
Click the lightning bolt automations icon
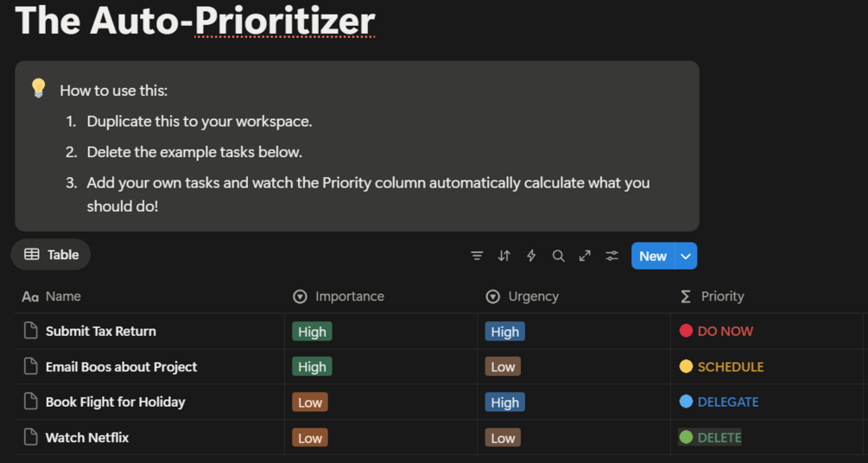click(x=531, y=256)
